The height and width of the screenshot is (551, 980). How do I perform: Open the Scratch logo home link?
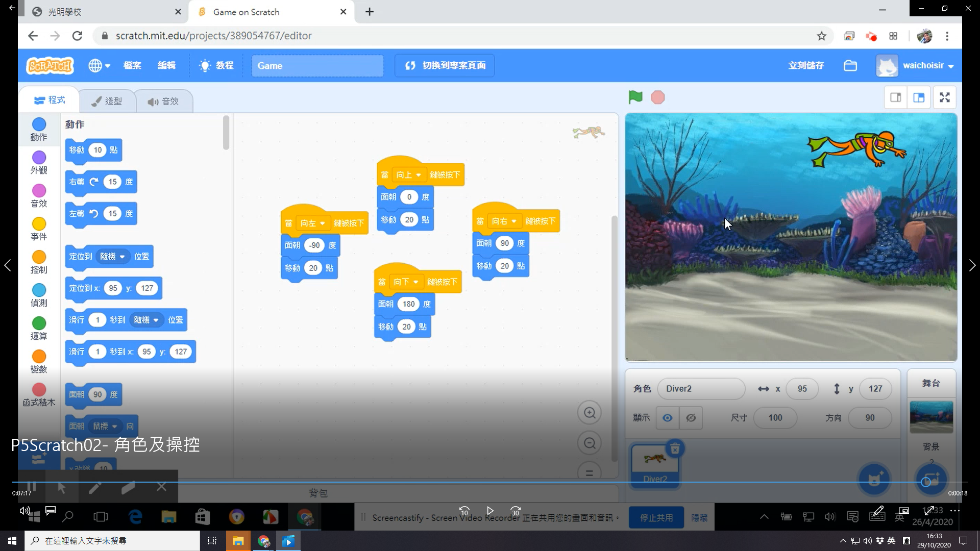50,66
